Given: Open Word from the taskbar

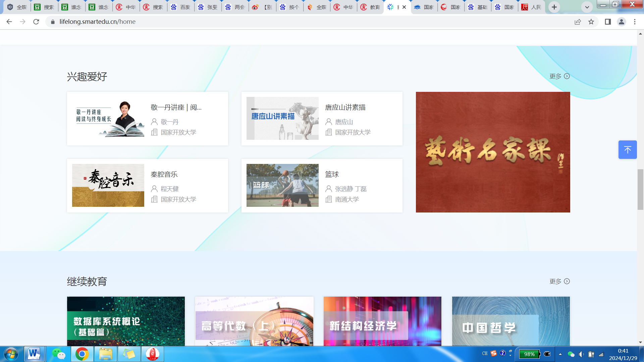Looking at the screenshot, I should pos(34,354).
